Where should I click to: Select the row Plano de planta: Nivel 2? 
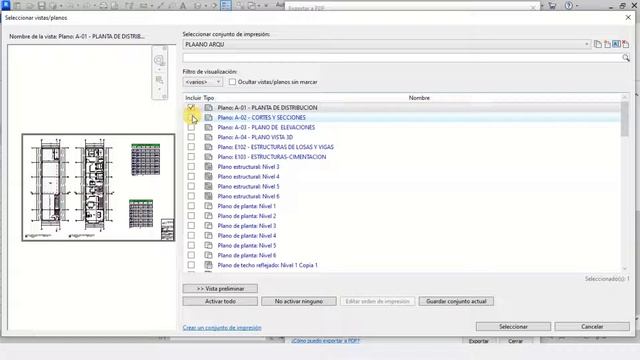[x=402, y=216]
